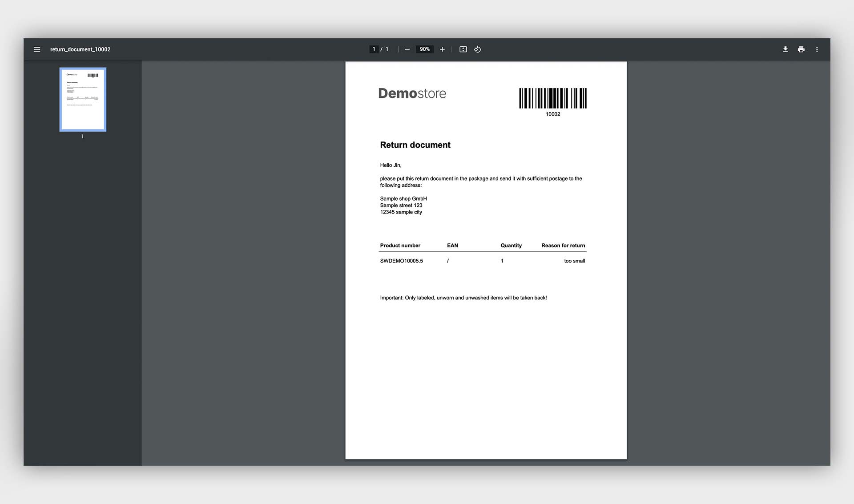Viewport: 854px width, 504px height.
Task: Click the Demostore logo on the page
Action: 412,93
